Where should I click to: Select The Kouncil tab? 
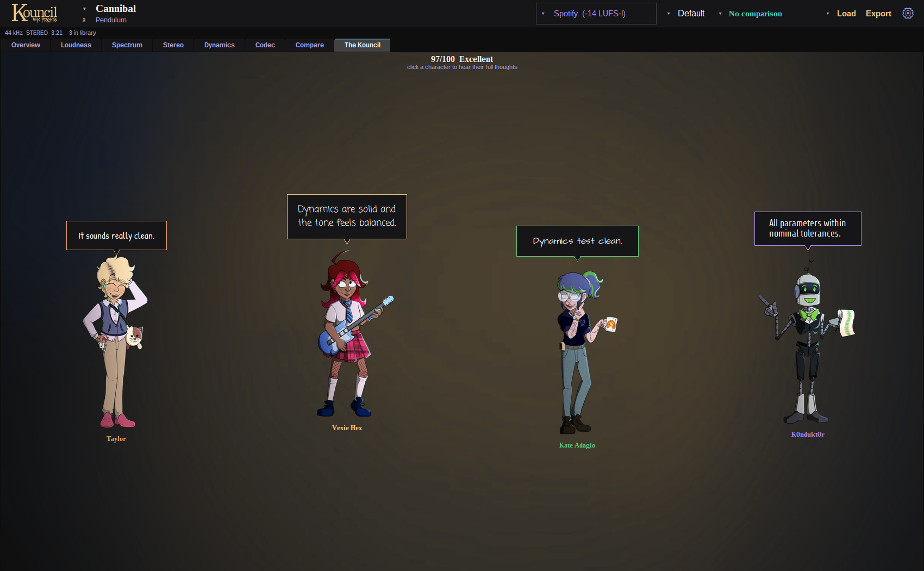(x=363, y=45)
